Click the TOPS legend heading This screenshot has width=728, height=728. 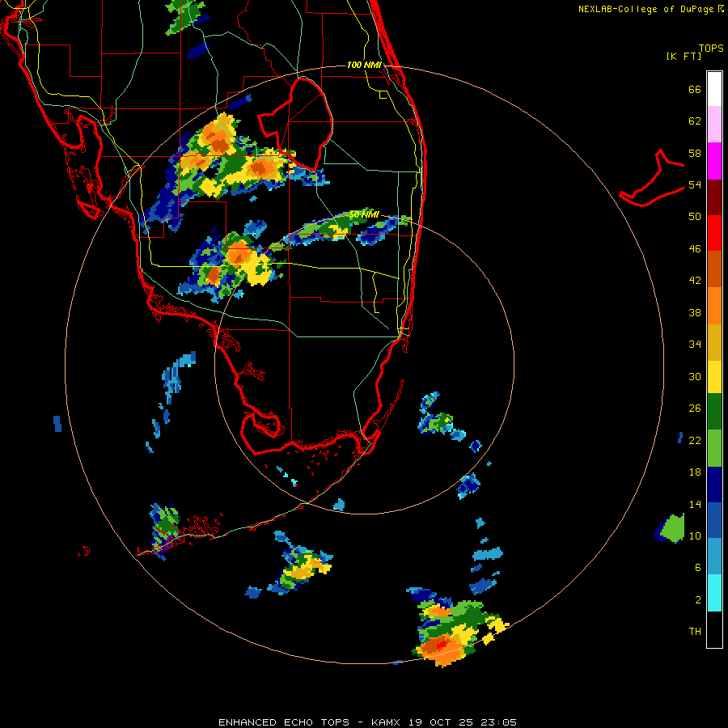[711, 48]
